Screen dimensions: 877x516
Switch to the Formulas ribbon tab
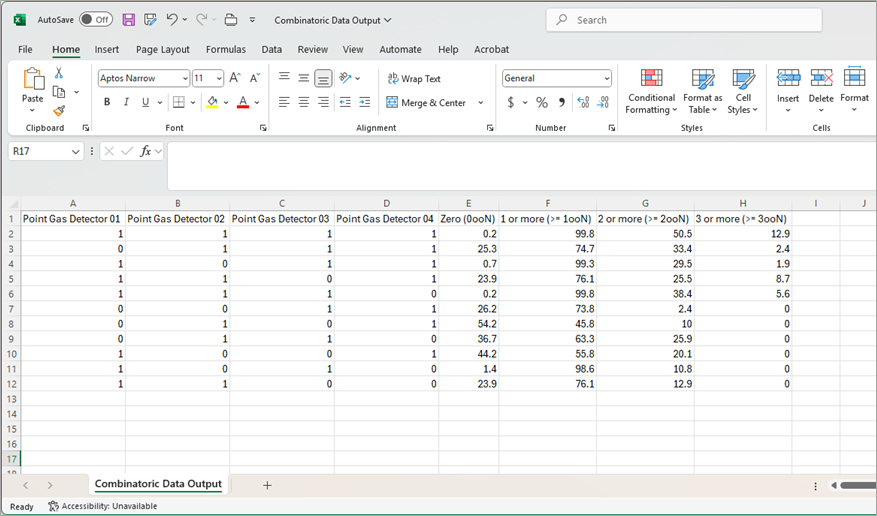225,49
